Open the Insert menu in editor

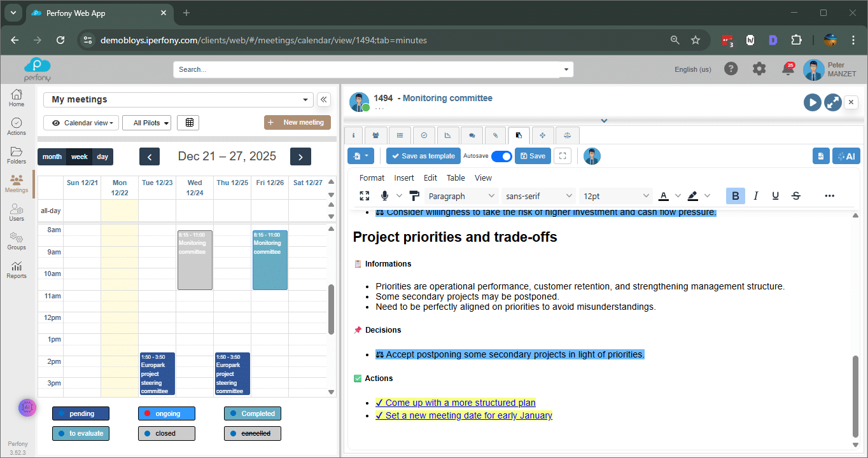[x=403, y=178]
